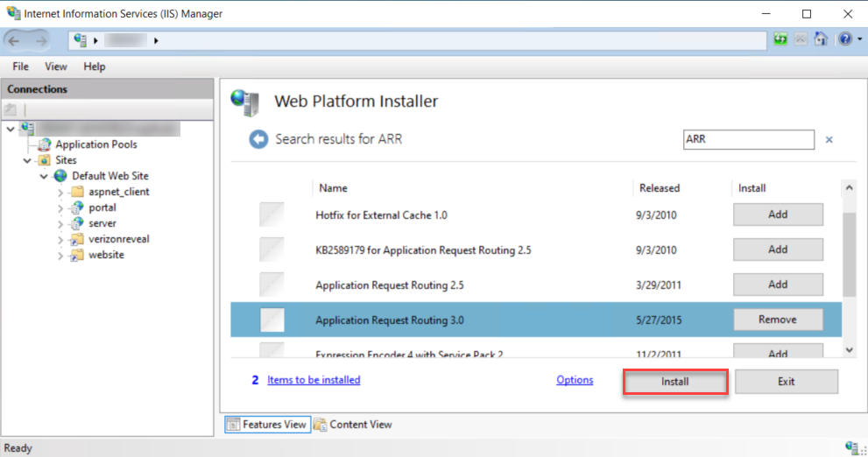Click the Application Pools icon
This screenshot has width=868, height=457.
[x=45, y=144]
